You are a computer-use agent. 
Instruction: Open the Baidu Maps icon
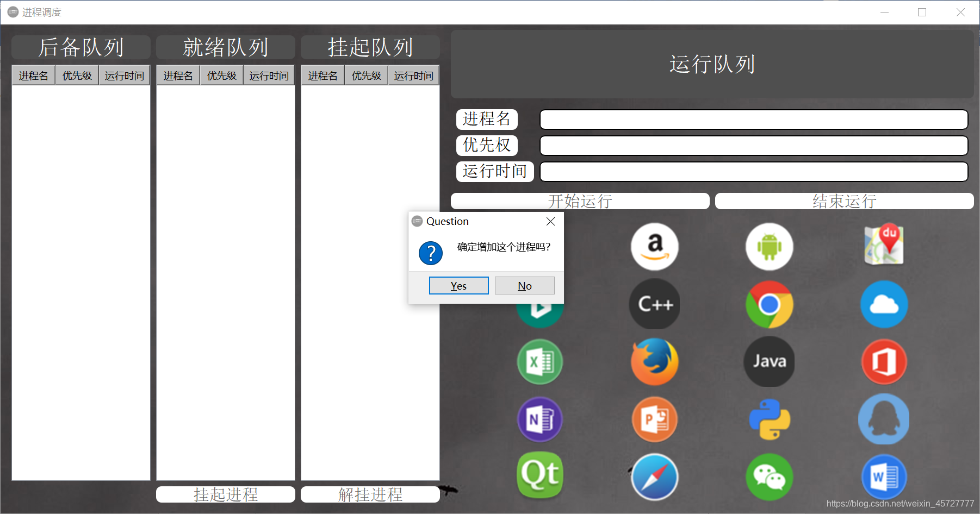pos(884,245)
